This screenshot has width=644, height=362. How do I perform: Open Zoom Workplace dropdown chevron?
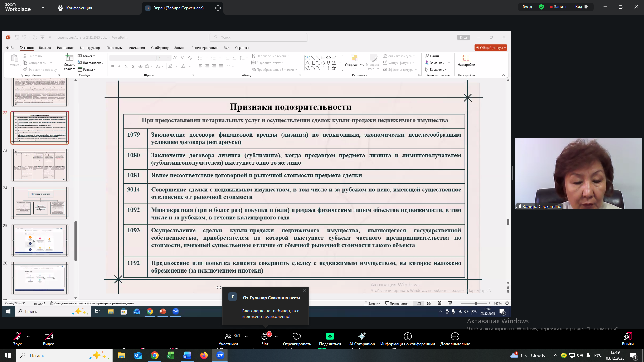(x=43, y=7)
